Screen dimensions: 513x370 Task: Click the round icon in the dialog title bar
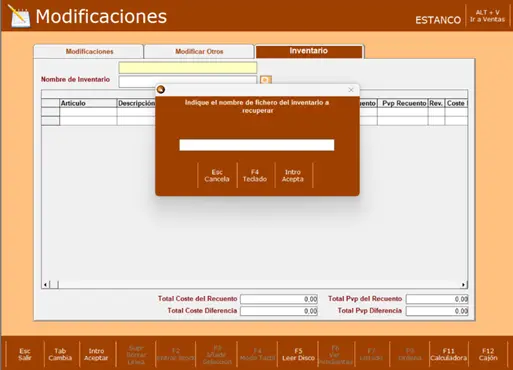pos(161,89)
